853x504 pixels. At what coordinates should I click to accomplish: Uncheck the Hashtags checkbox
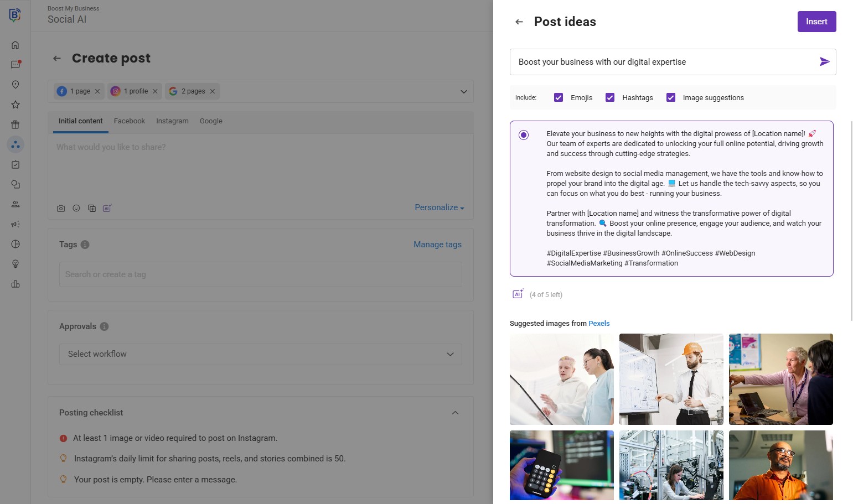610,98
